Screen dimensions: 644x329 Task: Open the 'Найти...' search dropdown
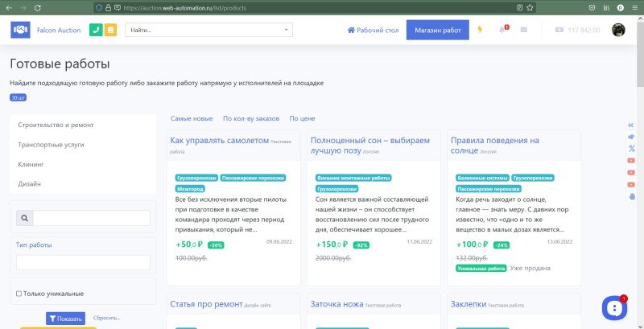click(208, 30)
